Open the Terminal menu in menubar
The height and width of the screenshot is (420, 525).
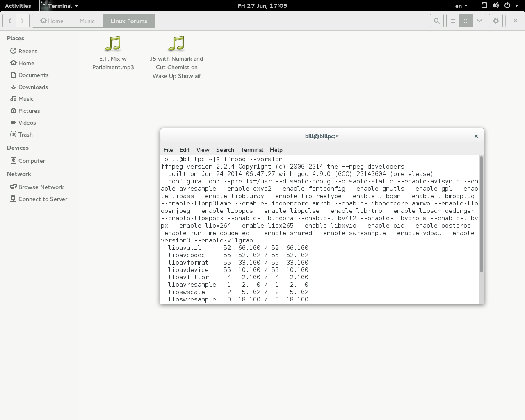(x=252, y=150)
